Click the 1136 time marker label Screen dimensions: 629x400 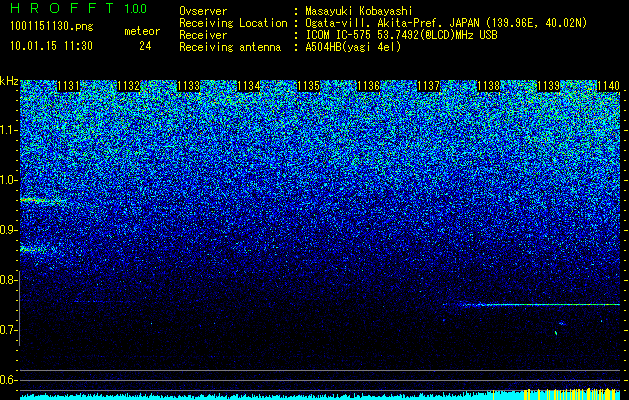tap(369, 86)
